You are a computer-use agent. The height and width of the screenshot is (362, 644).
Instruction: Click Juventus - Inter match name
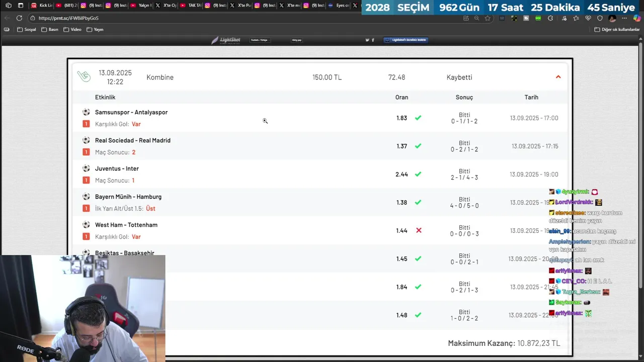point(117,168)
